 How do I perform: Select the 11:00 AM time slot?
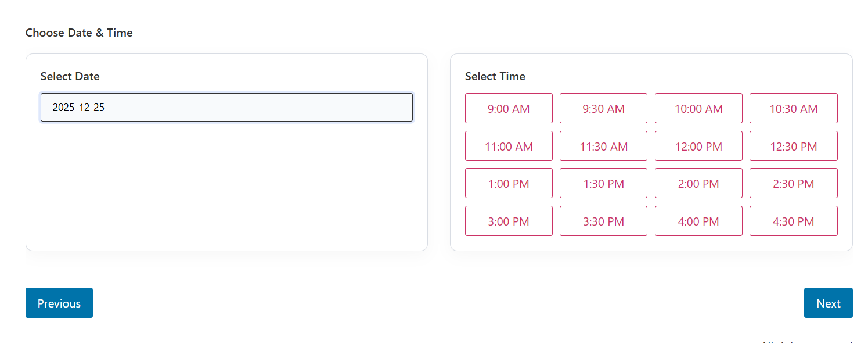click(x=509, y=146)
